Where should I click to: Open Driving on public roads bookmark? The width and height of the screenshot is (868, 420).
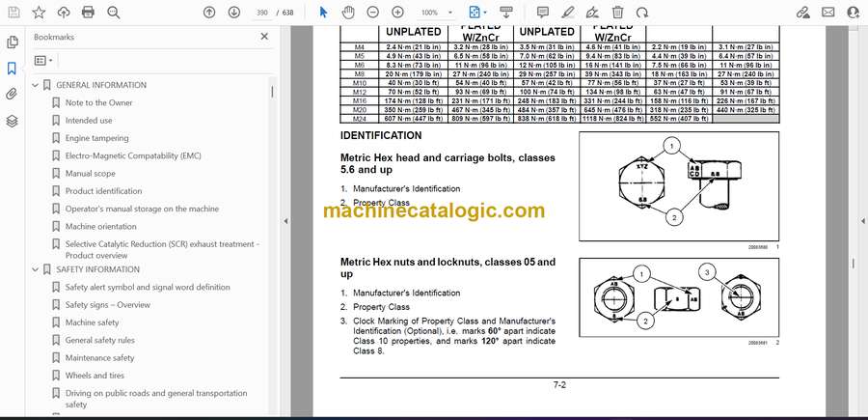pos(156,399)
